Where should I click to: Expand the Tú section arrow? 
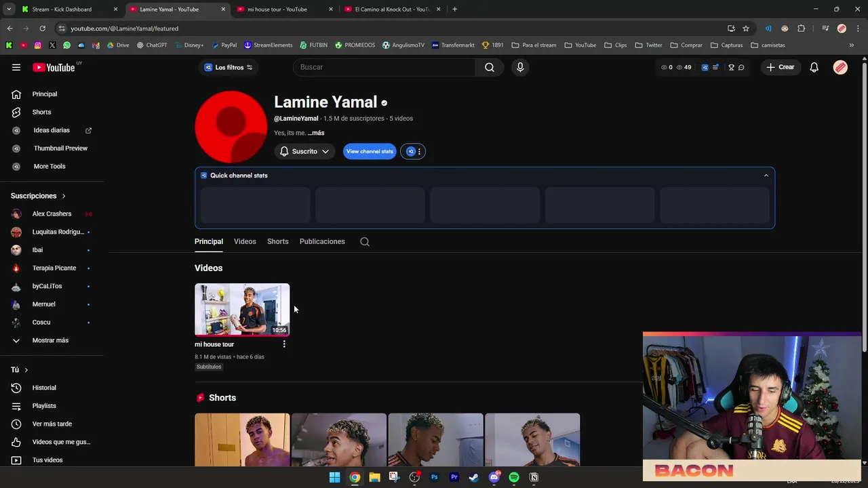coord(26,370)
